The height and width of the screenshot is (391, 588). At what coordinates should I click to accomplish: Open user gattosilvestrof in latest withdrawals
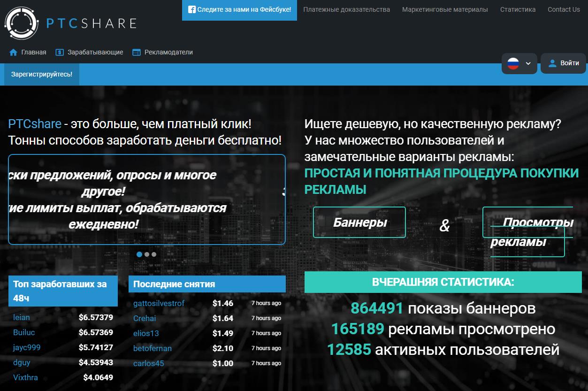pyautogui.click(x=159, y=303)
